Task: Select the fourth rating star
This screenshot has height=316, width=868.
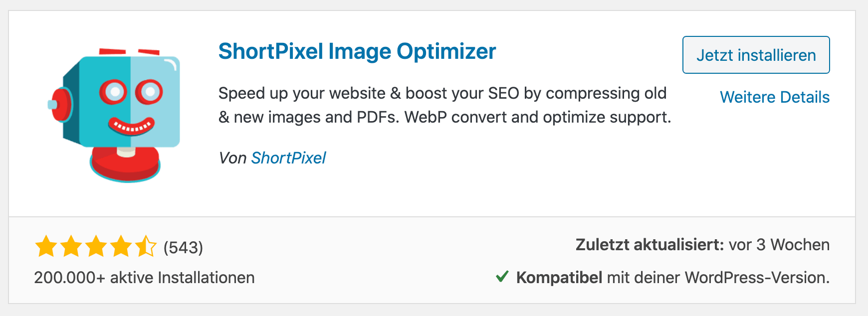Action: pyautogui.click(x=121, y=247)
